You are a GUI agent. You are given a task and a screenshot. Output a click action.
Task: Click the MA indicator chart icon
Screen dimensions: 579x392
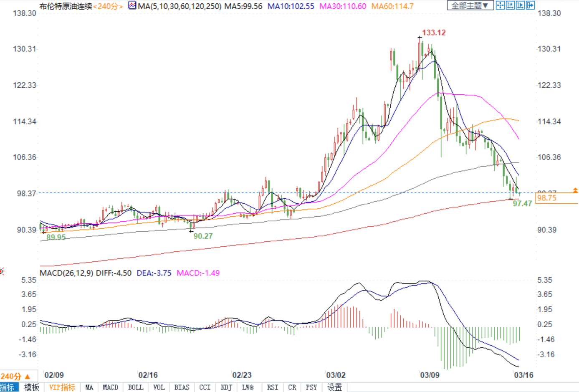(x=132, y=6)
